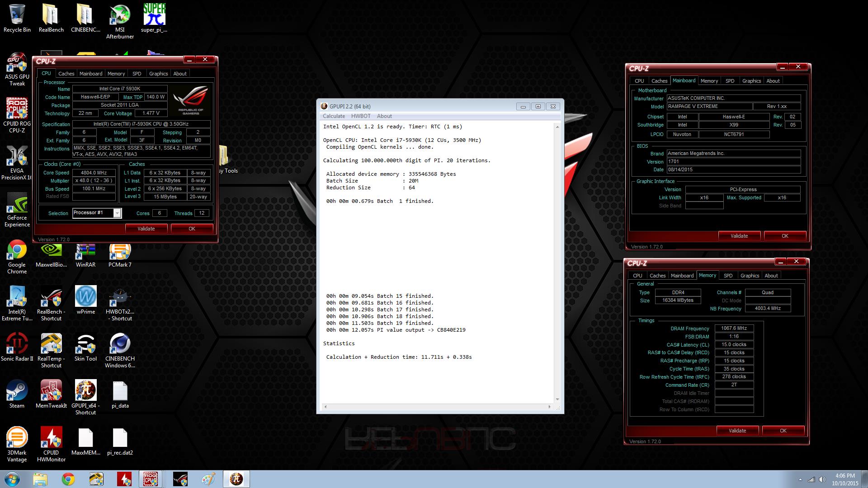
Task: Click OK in Mainboard CPU-Z window
Action: (x=785, y=236)
